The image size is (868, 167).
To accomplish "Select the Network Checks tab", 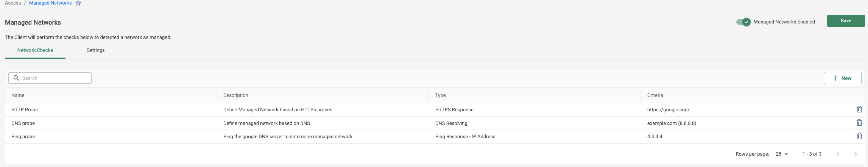I will click(35, 50).
